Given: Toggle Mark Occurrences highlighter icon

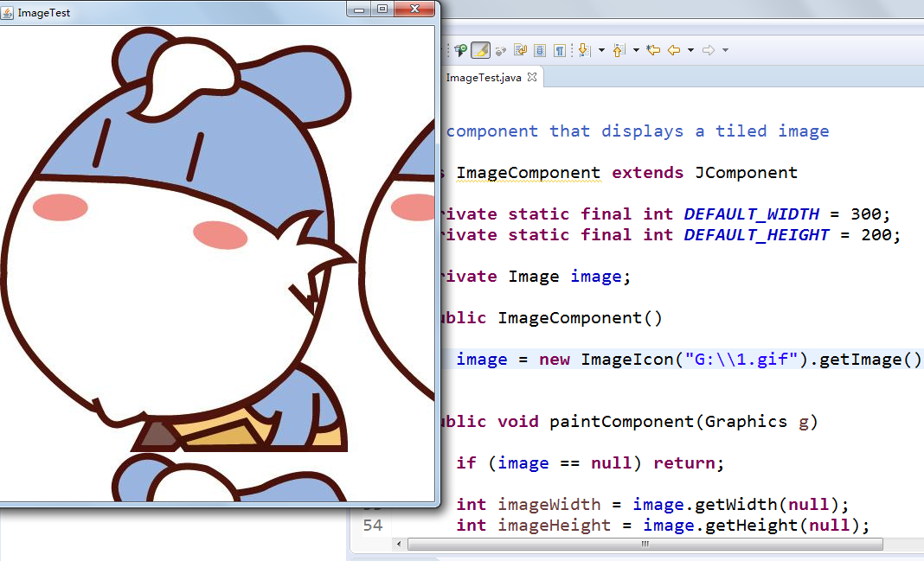Looking at the screenshot, I should (x=480, y=51).
